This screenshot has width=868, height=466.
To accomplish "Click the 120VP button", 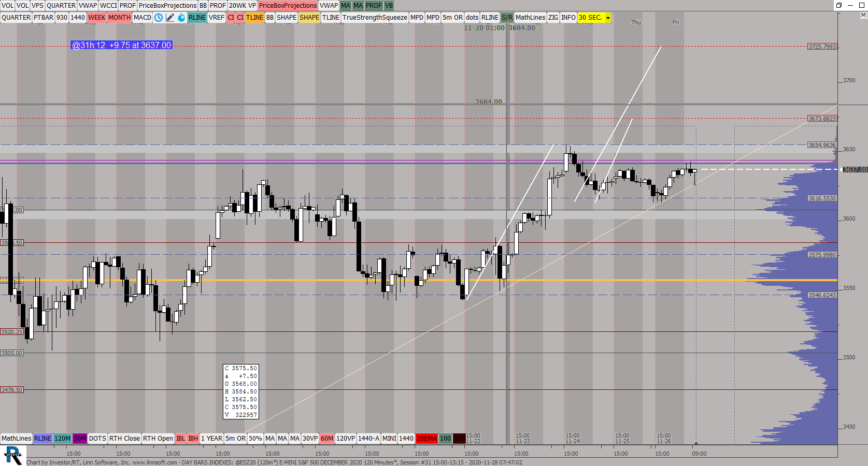I will pos(346,438).
